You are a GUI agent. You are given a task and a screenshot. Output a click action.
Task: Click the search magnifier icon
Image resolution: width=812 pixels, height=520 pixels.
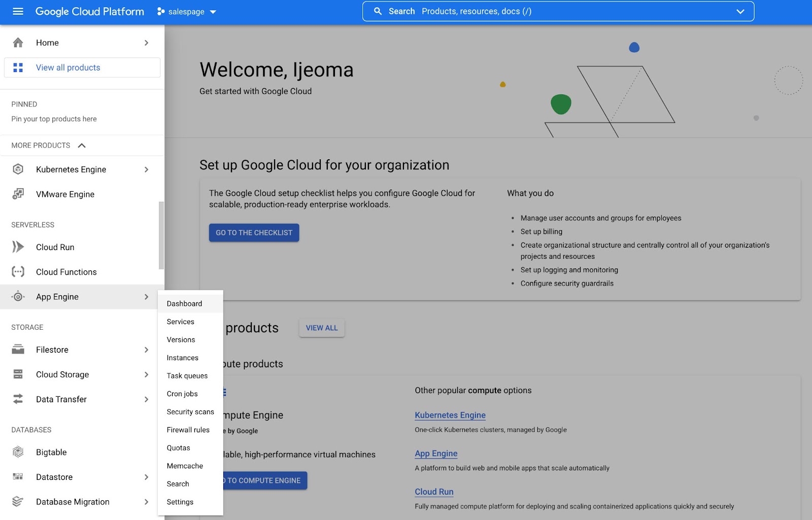point(378,11)
